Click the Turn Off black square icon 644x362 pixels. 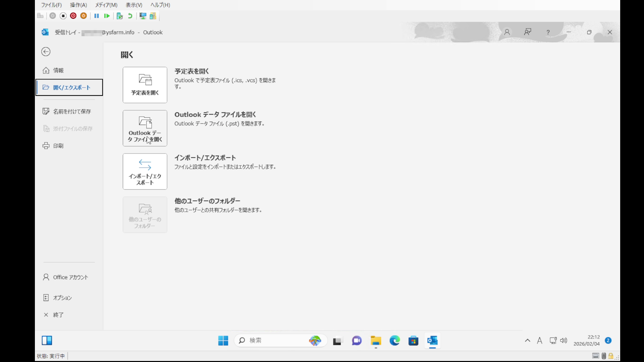tap(63, 16)
